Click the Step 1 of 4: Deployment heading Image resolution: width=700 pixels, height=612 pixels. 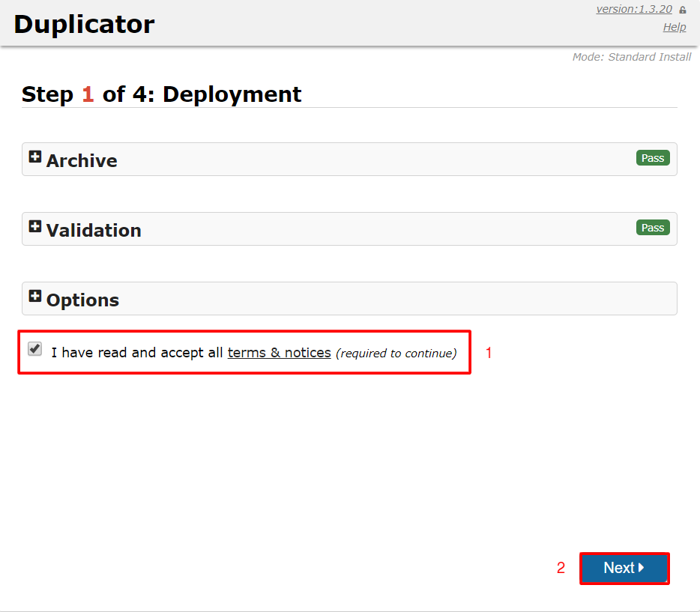point(162,94)
